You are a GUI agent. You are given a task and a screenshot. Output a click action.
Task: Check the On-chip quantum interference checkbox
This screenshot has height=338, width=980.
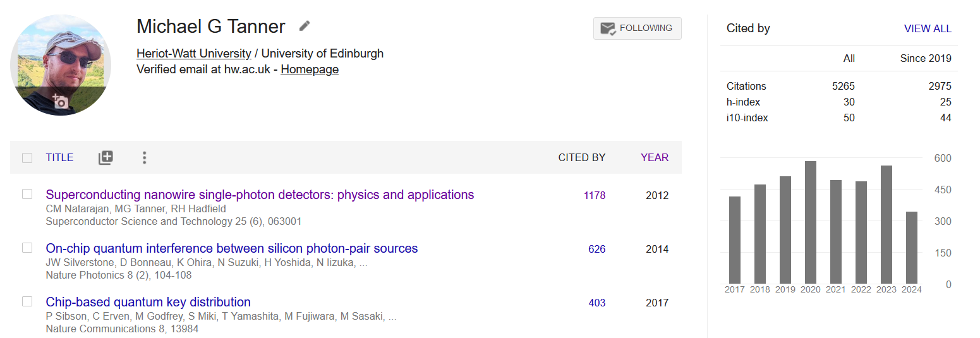[x=27, y=248]
